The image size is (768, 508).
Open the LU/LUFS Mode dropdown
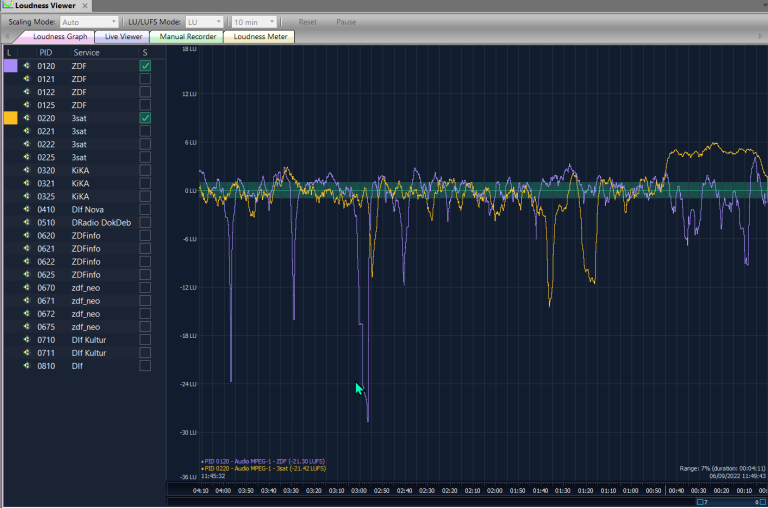coord(204,22)
